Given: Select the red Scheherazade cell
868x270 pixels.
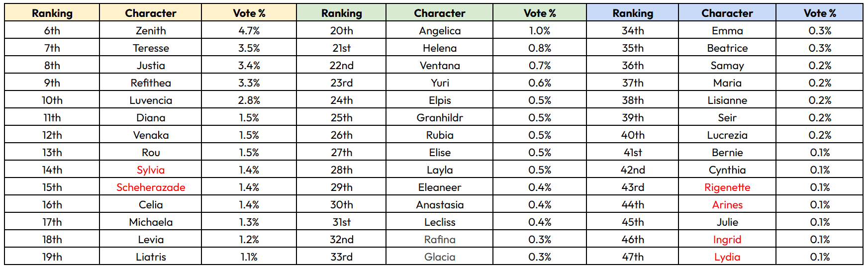Looking at the screenshot, I should [x=151, y=187].
